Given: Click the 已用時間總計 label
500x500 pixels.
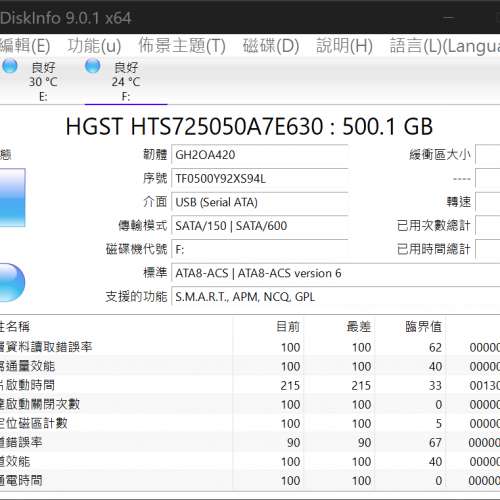Looking at the screenshot, I should pyautogui.click(x=434, y=249).
